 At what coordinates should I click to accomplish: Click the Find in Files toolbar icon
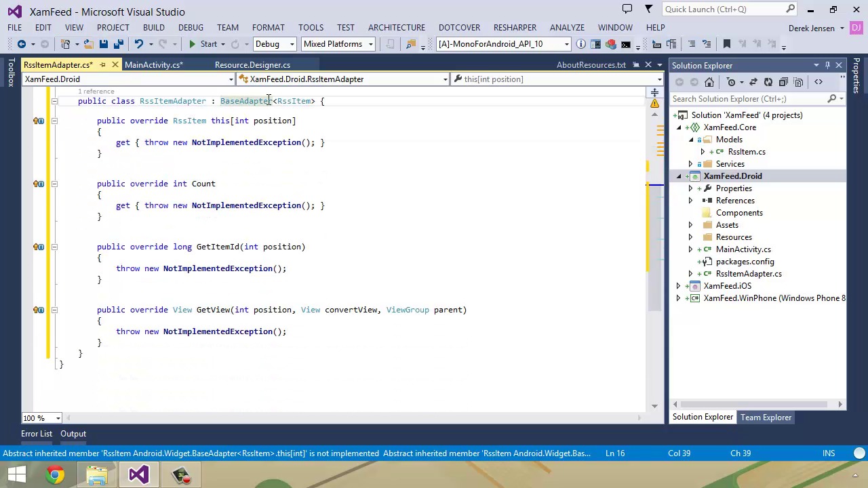coord(411,44)
